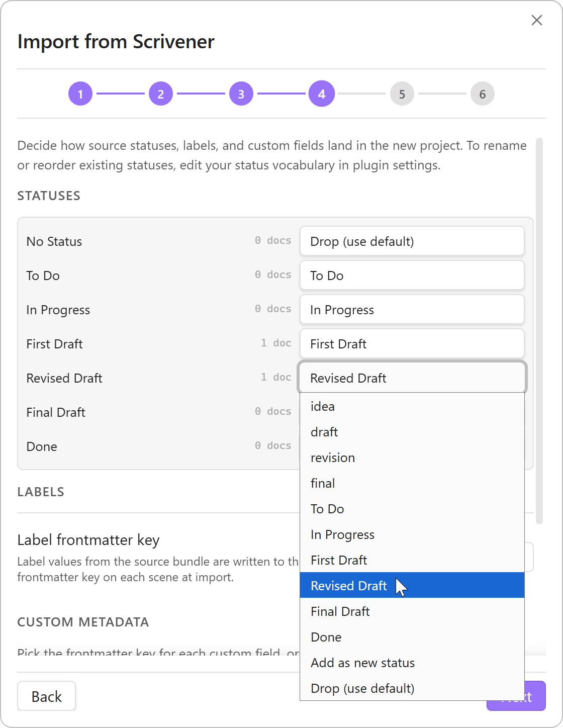Click '1 doc' count beside Revised Draft

pos(276,377)
